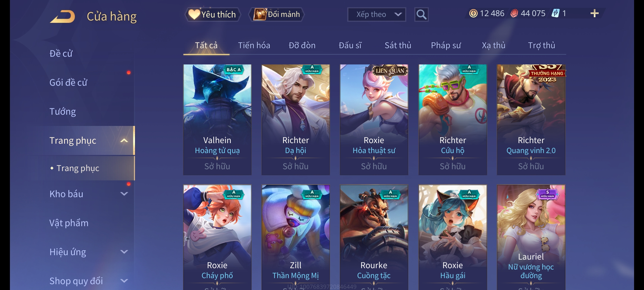The height and width of the screenshot is (290, 644).
Task: Open the search magnifier icon
Action: click(x=421, y=15)
